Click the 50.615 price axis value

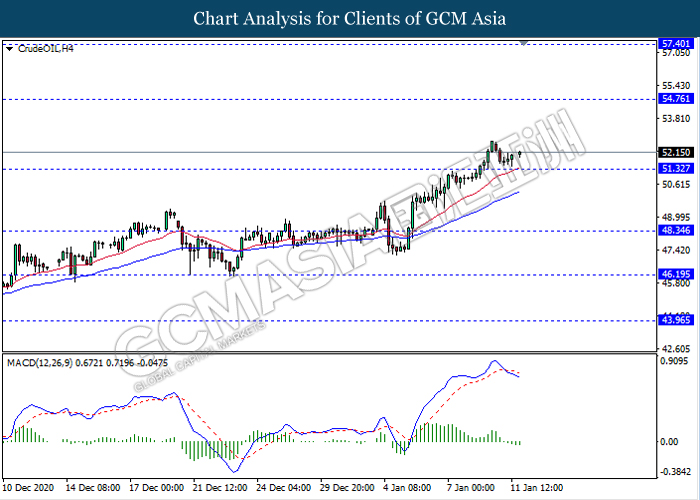coord(676,184)
